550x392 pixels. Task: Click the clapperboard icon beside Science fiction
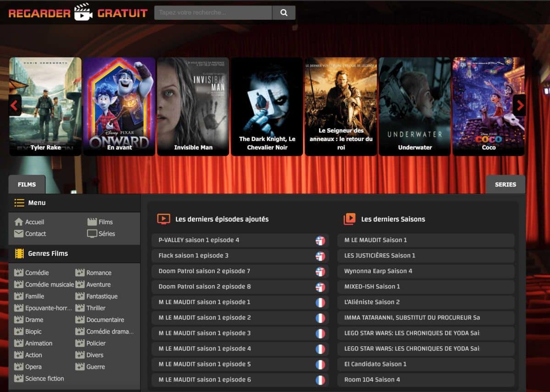tap(19, 378)
